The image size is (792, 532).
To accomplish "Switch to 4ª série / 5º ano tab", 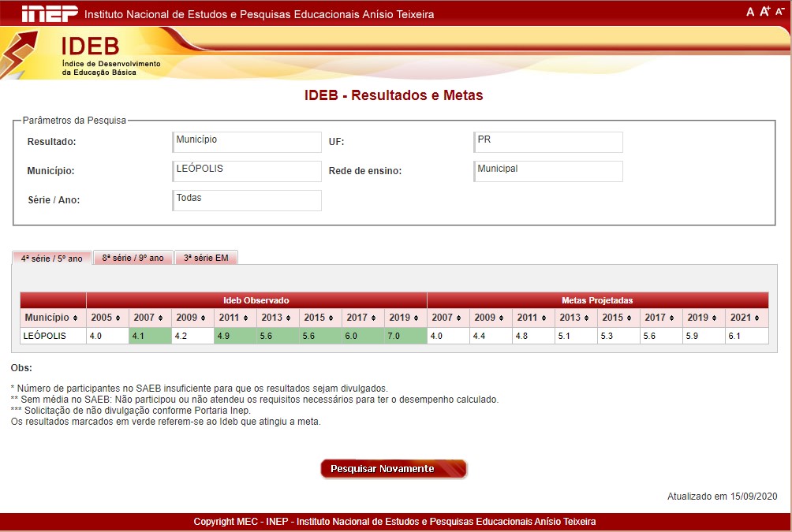I will (51, 258).
